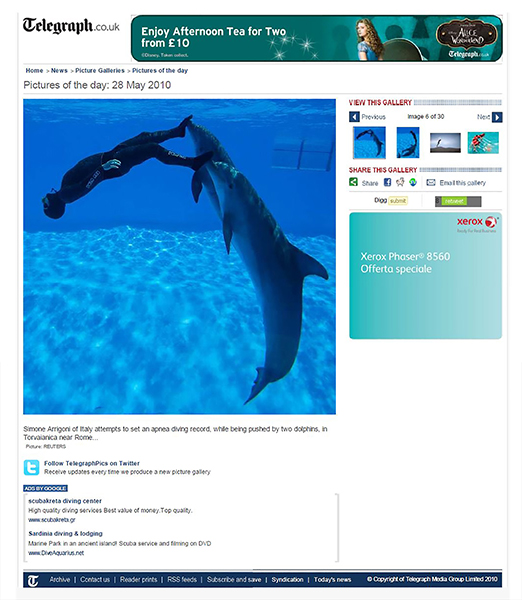The width and height of the screenshot is (522, 600).
Task: Open the Telegraph.co.uk header logo
Action: (71, 26)
